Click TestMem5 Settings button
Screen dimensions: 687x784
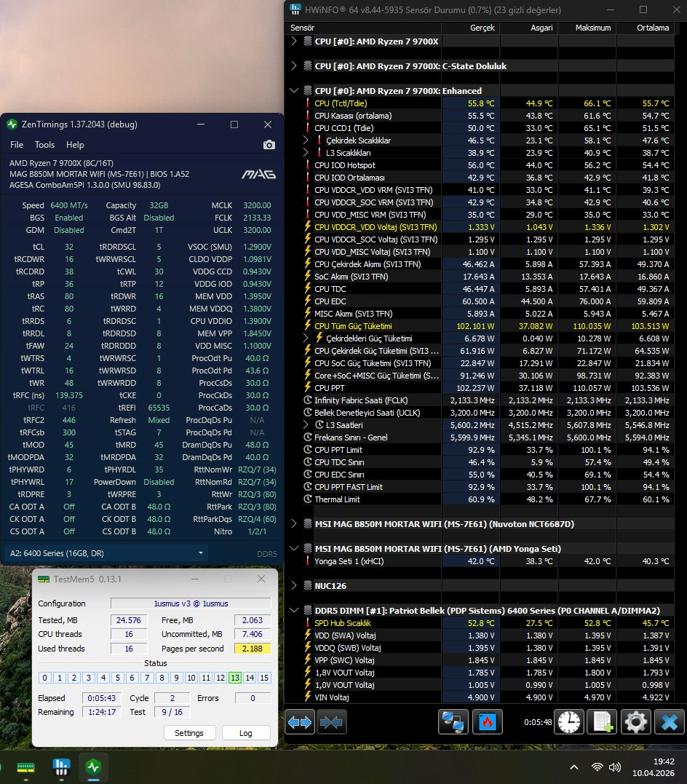[189, 733]
